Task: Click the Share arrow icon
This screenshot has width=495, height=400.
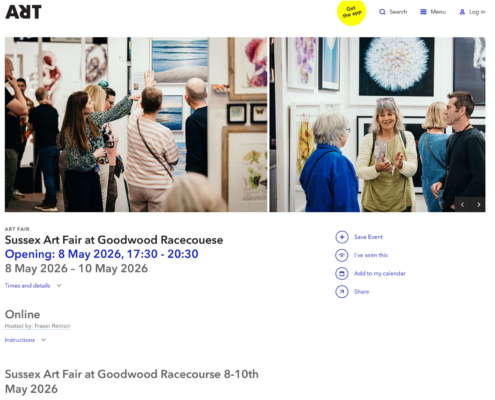Action: coord(342,292)
